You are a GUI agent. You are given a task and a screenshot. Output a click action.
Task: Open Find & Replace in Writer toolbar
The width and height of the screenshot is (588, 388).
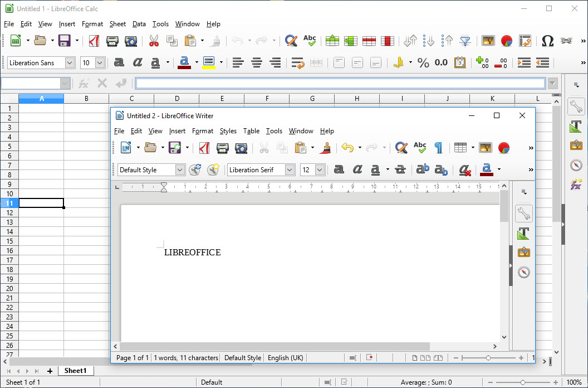pos(401,148)
